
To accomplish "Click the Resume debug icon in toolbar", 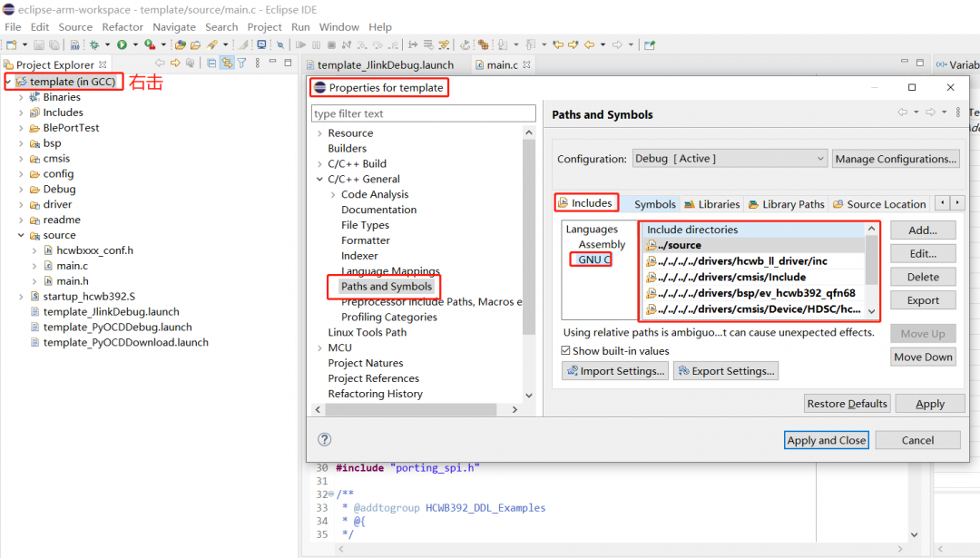I will click(x=300, y=45).
